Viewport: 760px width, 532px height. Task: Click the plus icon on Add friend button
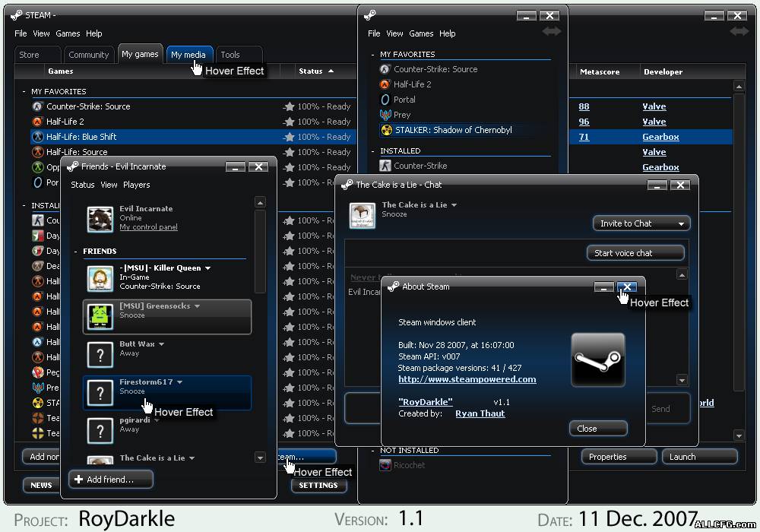tap(78, 480)
